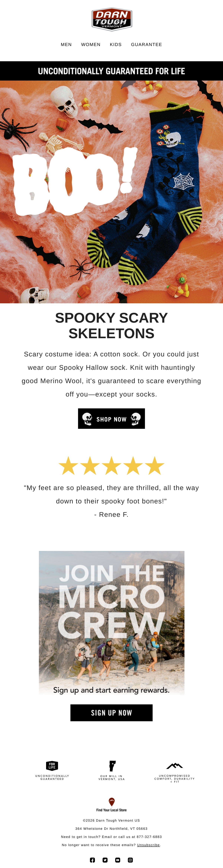
Task: Click the mountain comfort durability icon
Action: click(174, 766)
